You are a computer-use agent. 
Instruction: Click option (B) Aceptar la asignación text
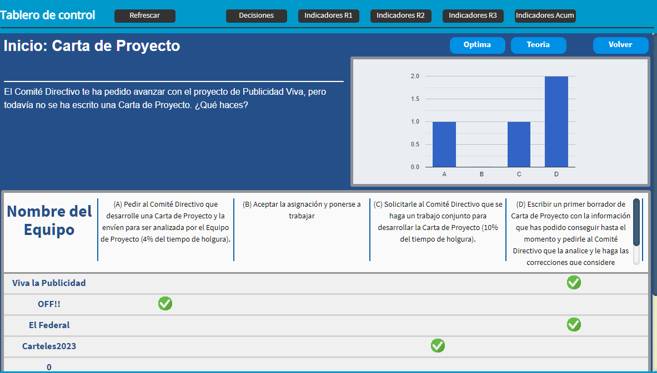302,210
